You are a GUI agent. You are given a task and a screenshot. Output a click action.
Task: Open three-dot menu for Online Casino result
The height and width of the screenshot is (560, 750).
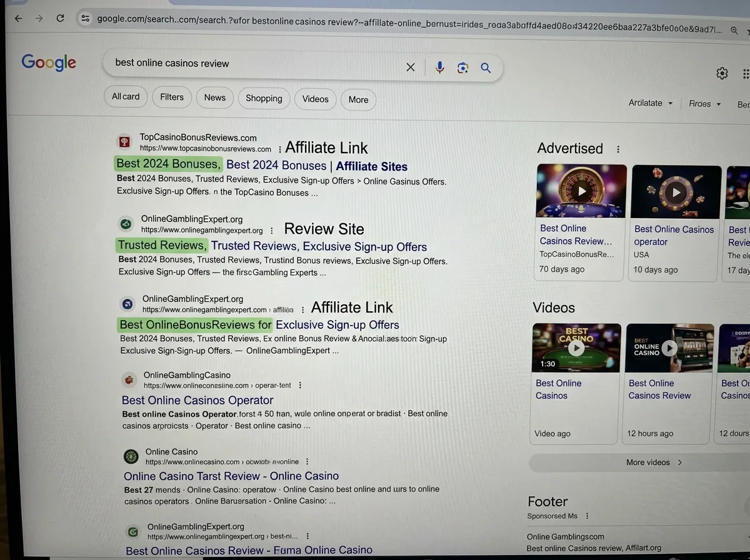point(307,462)
